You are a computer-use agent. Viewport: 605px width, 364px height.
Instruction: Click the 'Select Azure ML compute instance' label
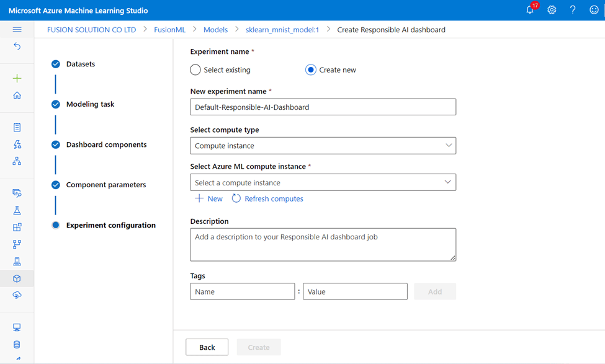tap(248, 166)
